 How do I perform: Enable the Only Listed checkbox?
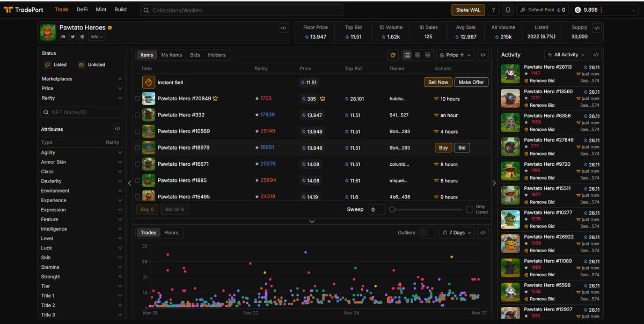[x=470, y=209]
